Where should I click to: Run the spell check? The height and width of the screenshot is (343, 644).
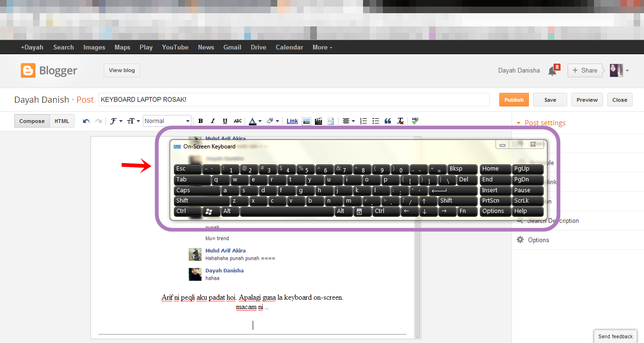(x=415, y=121)
